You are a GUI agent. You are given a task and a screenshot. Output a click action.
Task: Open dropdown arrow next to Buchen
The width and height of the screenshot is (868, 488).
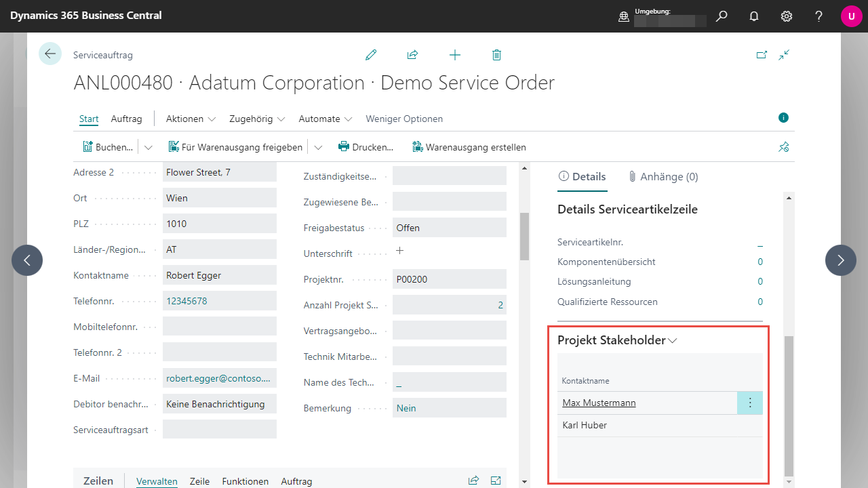point(149,147)
